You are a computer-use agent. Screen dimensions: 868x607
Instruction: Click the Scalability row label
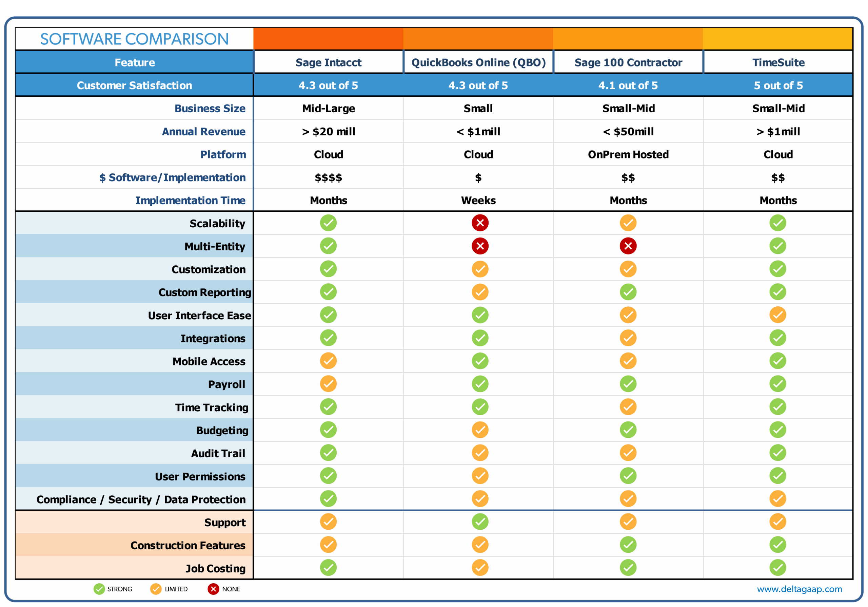point(217,224)
